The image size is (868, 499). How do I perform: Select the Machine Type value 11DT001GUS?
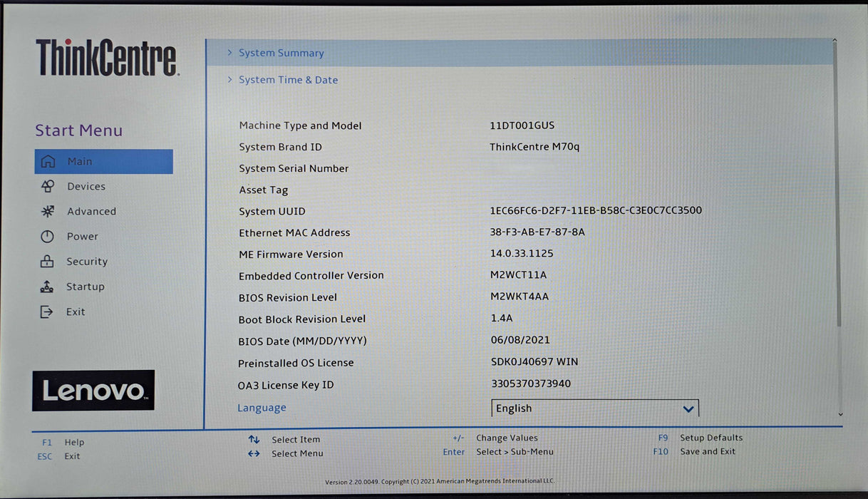(x=522, y=125)
